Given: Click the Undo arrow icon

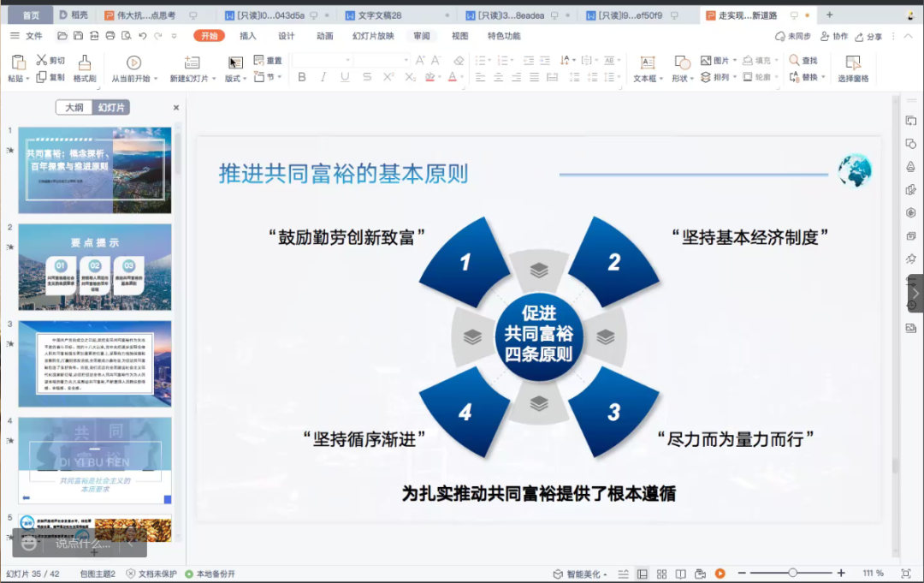Looking at the screenshot, I should (142, 36).
